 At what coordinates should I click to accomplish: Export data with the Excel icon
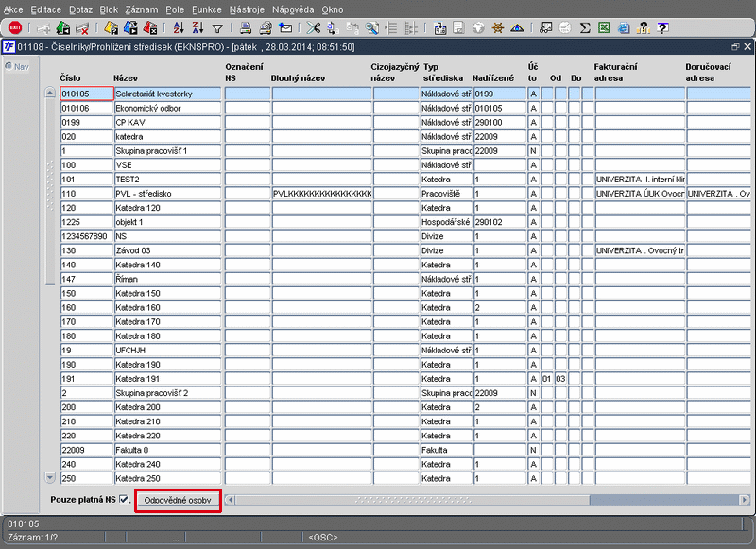604,28
